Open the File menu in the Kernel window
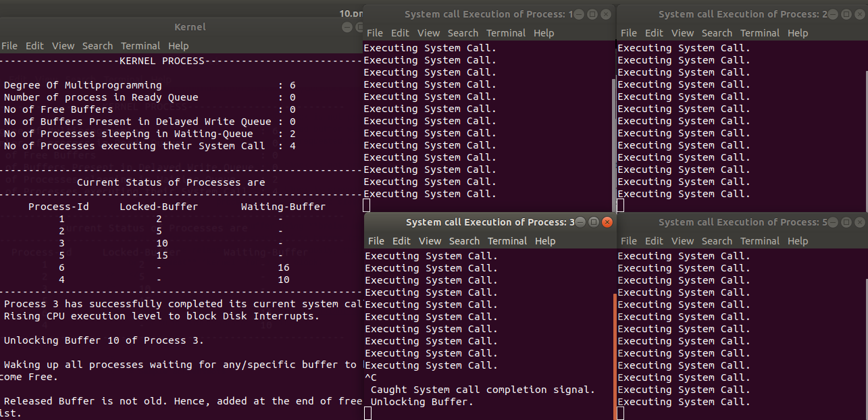 [x=9, y=46]
